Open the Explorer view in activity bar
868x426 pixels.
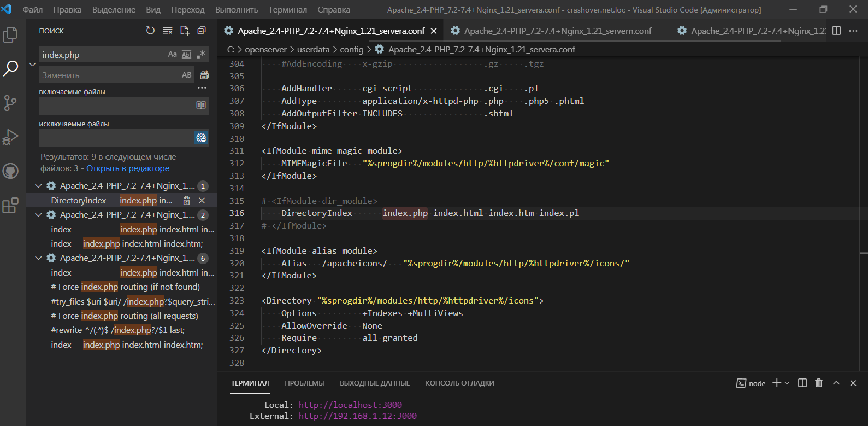point(10,35)
